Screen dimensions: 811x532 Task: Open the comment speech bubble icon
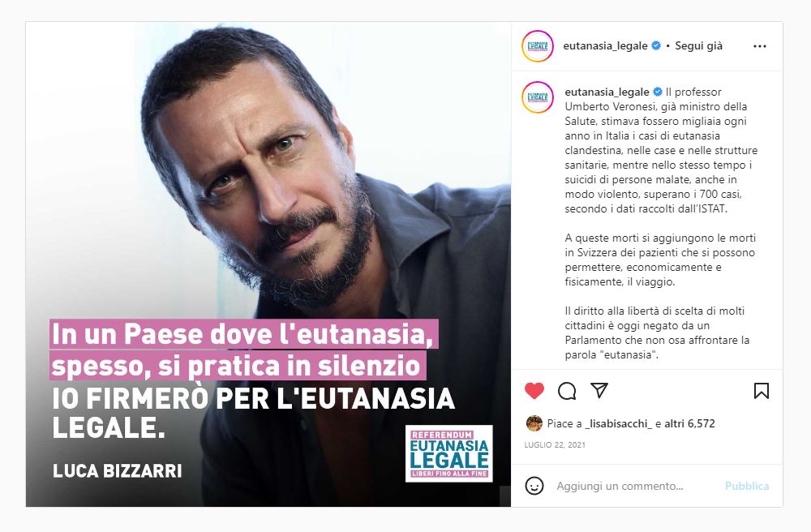pyautogui.click(x=567, y=391)
